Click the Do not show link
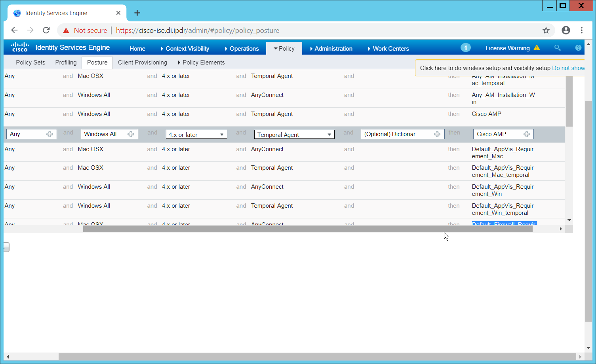 click(568, 68)
